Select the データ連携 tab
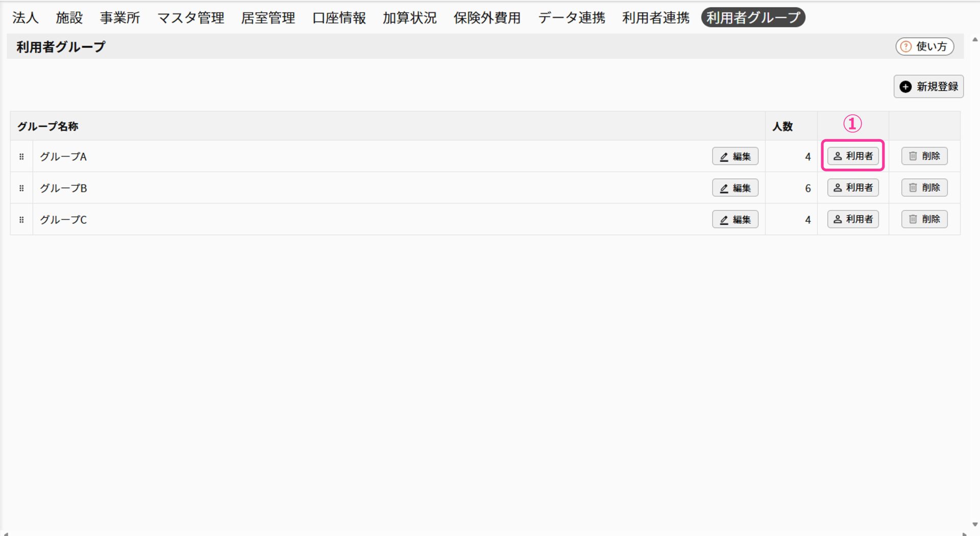The width and height of the screenshot is (980, 536). (572, 18)
